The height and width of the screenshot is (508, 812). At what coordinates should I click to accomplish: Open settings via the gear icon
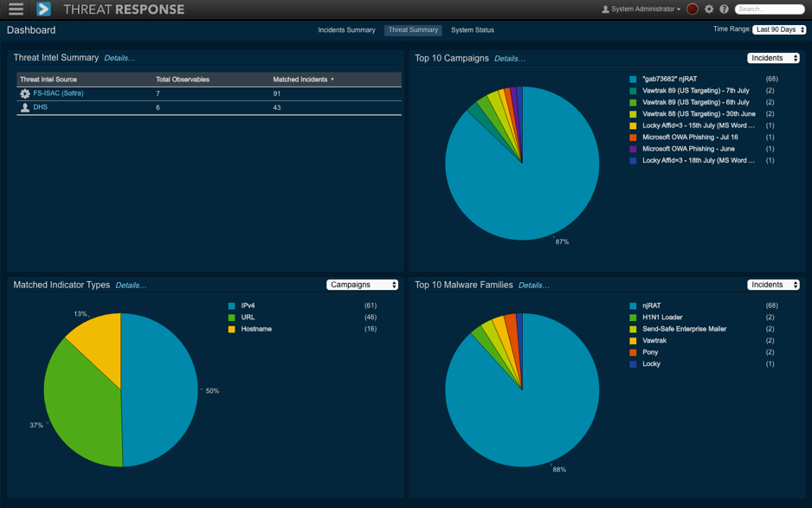[709, 10]
